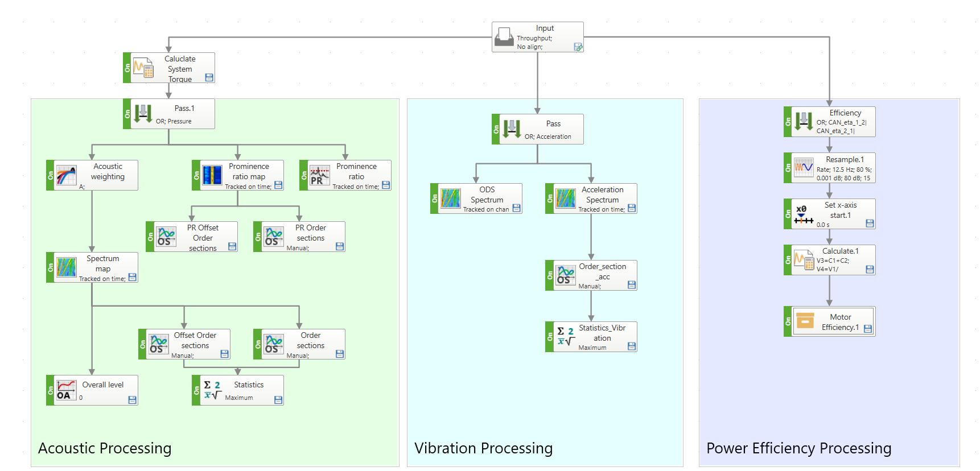980x471 pixels.
Task: Click the Prominence ratio map colormap icon
Action: point(212,175)
